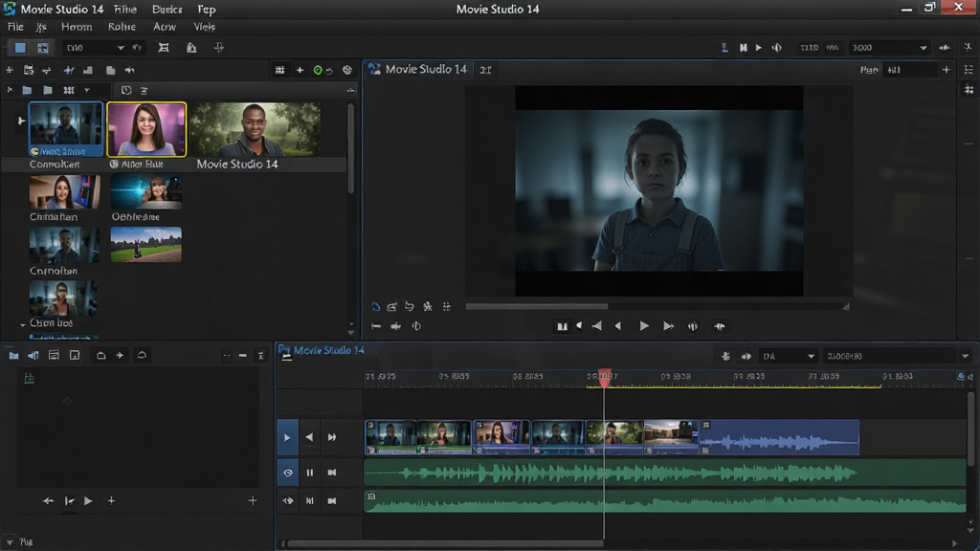Click the plus icon at lower-left panel's bottom right
980x551 pixels.
tap(253, 501)
